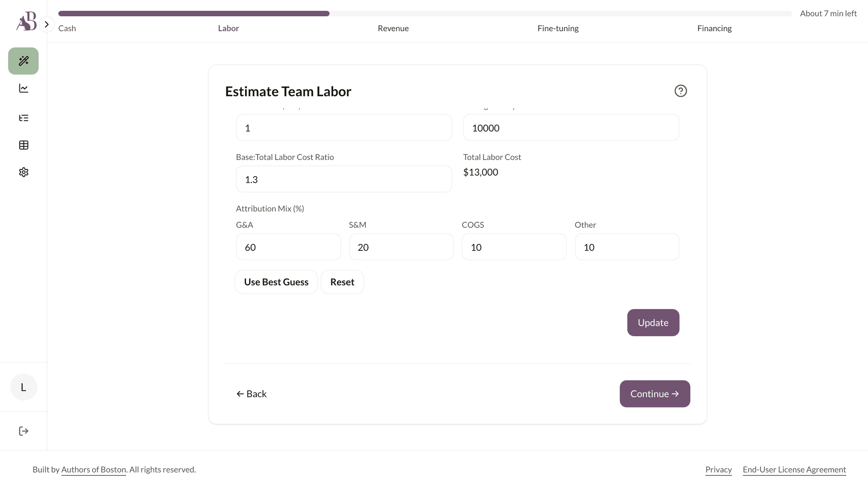
Task: Click the Use Best Guess button
Action: (x=276, y=282)
